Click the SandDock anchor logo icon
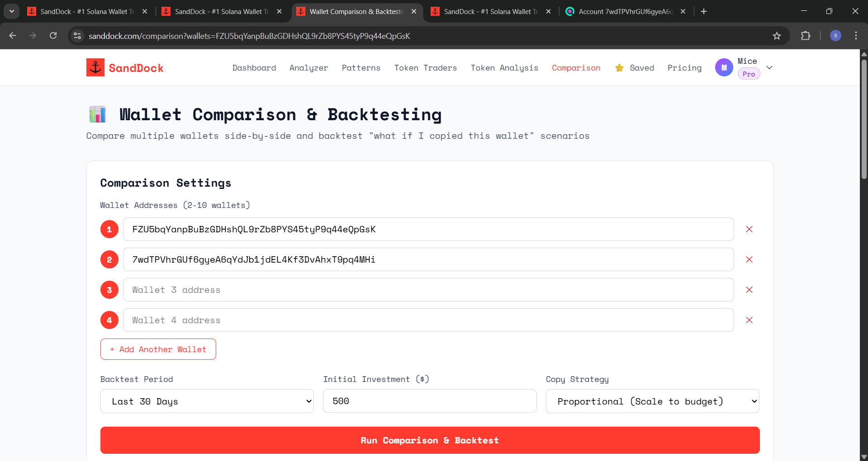This screenshot has height=461, width=868. 95,67
